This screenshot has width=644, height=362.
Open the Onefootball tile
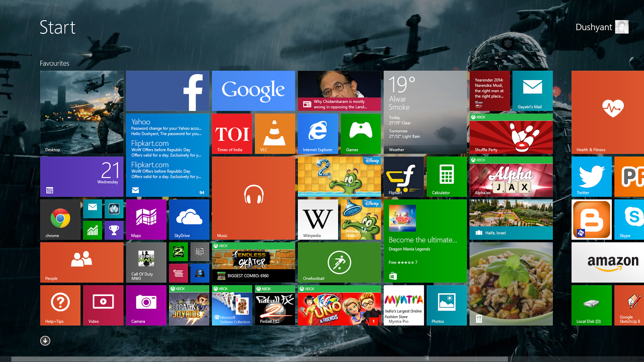[x=339, y=263]
